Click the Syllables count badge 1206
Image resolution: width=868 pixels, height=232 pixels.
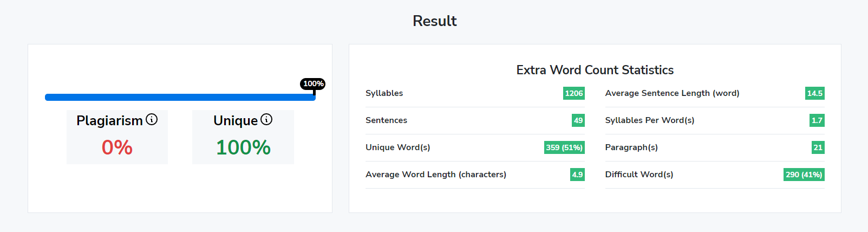tap(574, 93)
